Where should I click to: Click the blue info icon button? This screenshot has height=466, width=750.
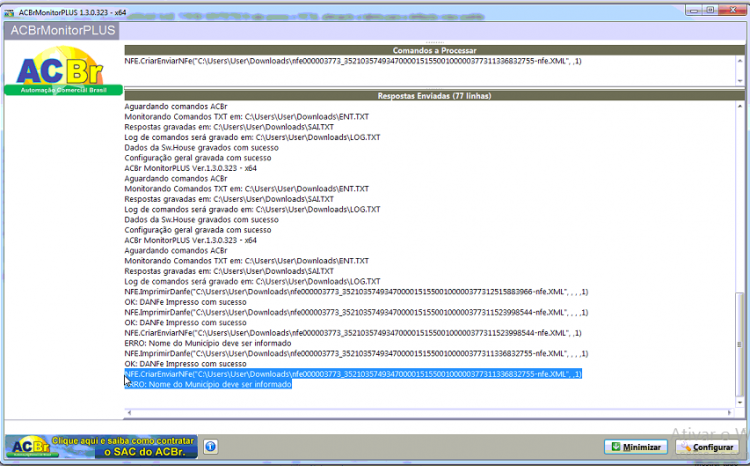[x=210, y=447]
